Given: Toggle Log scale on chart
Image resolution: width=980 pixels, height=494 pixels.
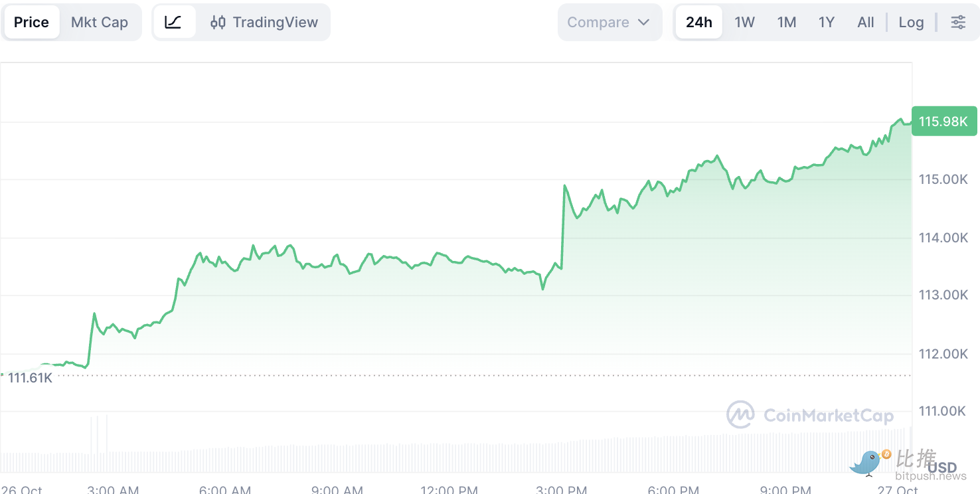Looking at the screenshot, I should coord(911,22).
